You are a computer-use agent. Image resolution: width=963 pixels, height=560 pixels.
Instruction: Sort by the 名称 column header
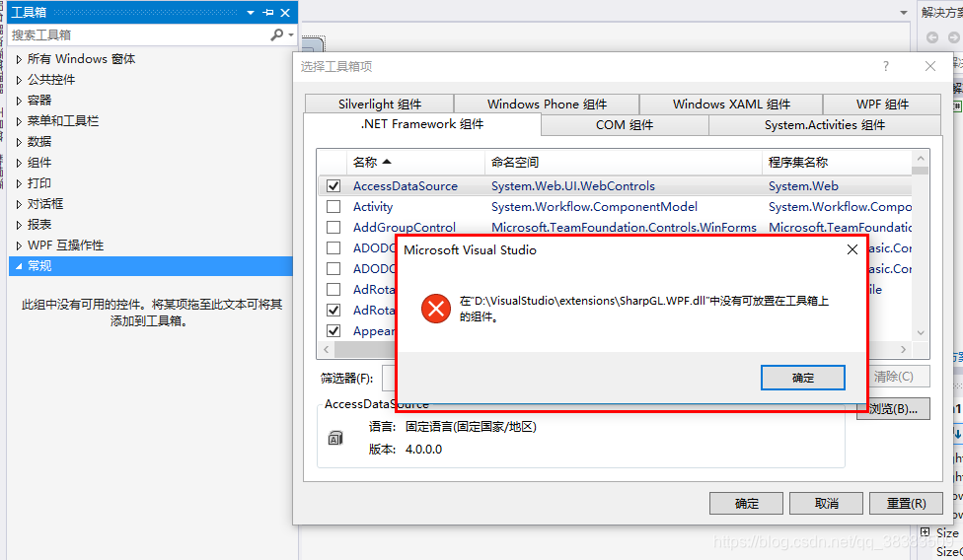(x=416, y=162)
